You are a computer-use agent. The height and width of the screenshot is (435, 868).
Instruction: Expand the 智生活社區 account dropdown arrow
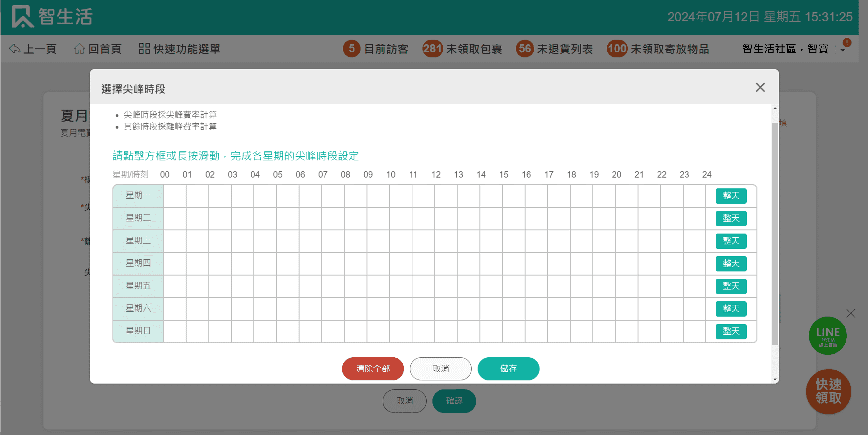tap(843, 51)
